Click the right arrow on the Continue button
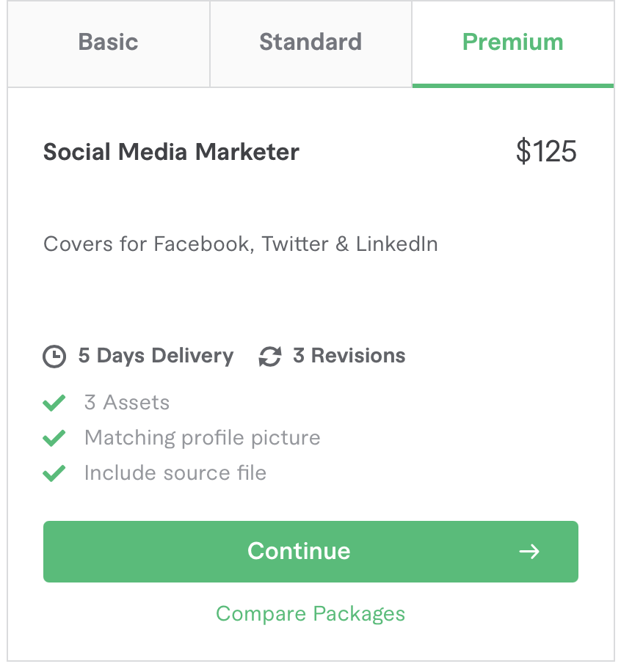The image size is (621, 672). (529, 552)
